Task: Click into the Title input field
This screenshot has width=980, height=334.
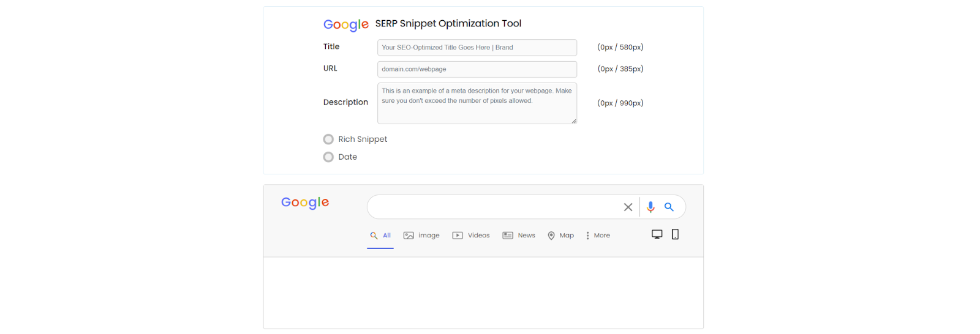Action: (477, 48)
